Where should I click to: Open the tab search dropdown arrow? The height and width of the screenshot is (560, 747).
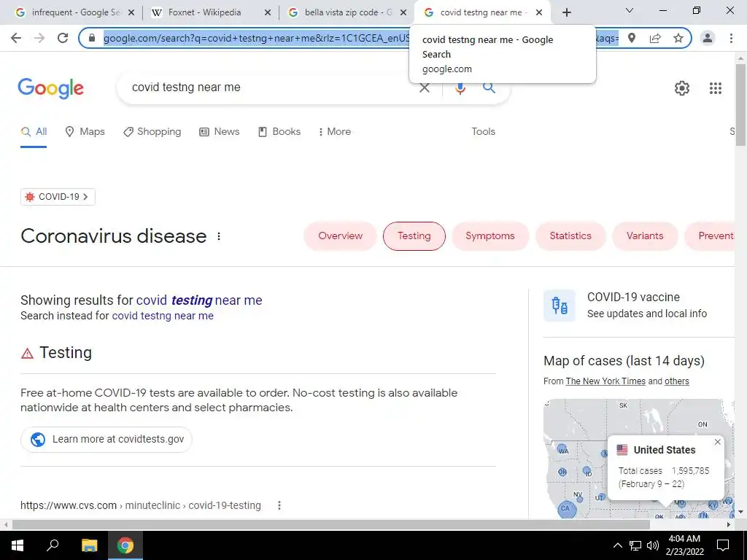630,10
